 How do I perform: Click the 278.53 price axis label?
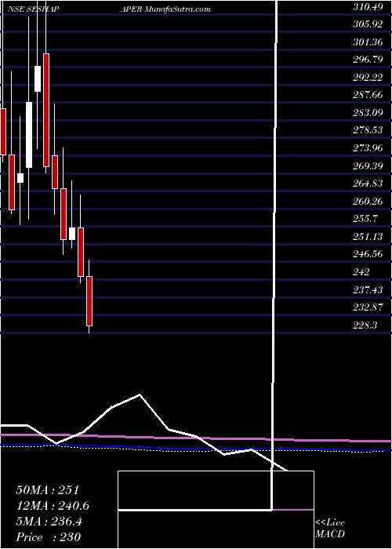[367, 131]
